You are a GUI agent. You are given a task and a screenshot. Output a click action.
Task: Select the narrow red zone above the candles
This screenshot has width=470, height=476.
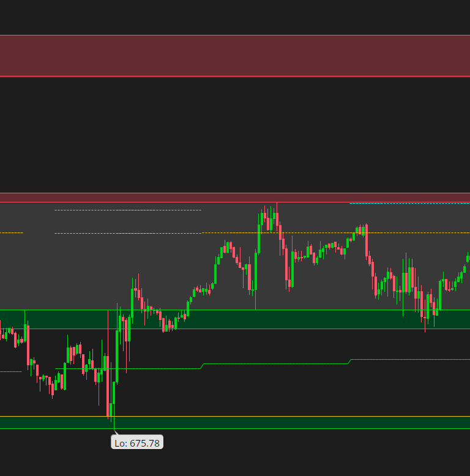click(x=235, y=198)
